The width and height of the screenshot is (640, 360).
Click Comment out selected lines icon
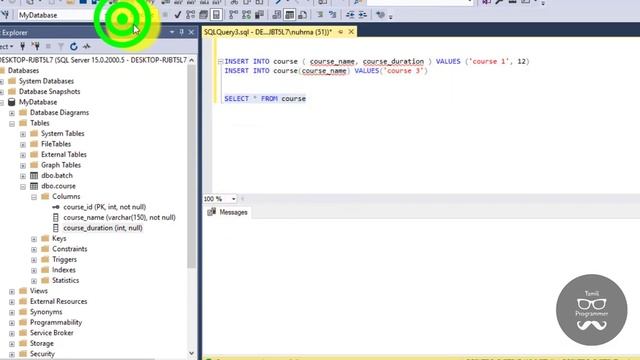tap(320, 15)
